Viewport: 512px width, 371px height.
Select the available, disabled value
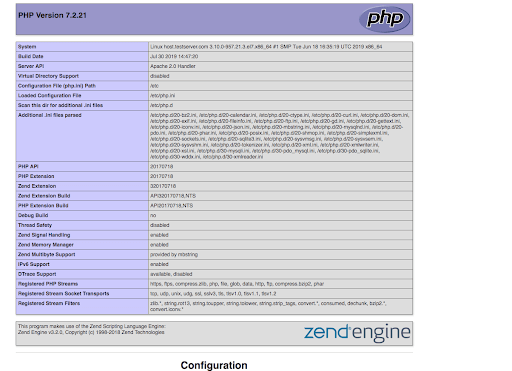pyautogui.click(x=171, y=274)
